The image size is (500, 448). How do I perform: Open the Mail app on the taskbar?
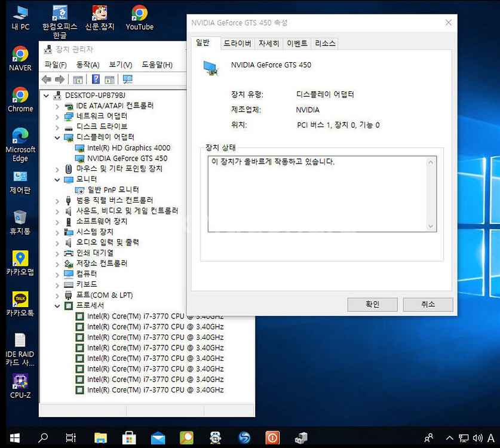click(x=158, y=438)
